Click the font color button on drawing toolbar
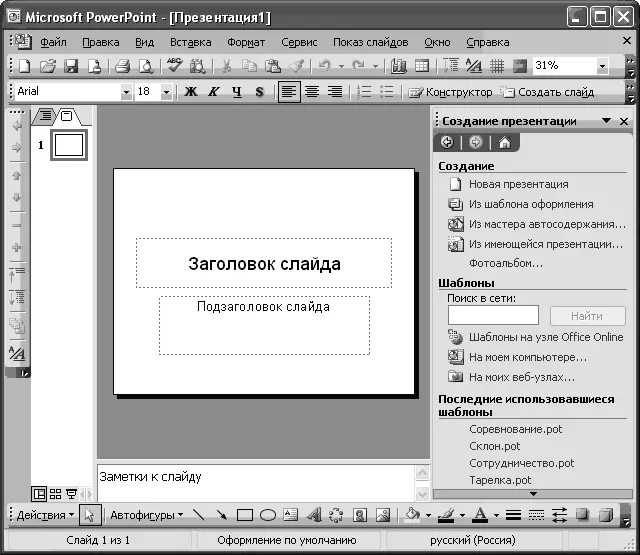The image size is (640, 555). tap(479, 515)
